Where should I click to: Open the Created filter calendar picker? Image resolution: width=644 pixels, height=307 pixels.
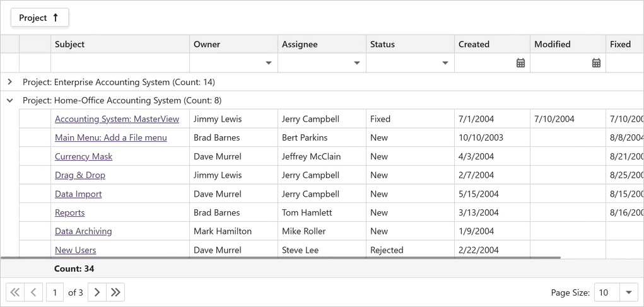click(520, 63)
